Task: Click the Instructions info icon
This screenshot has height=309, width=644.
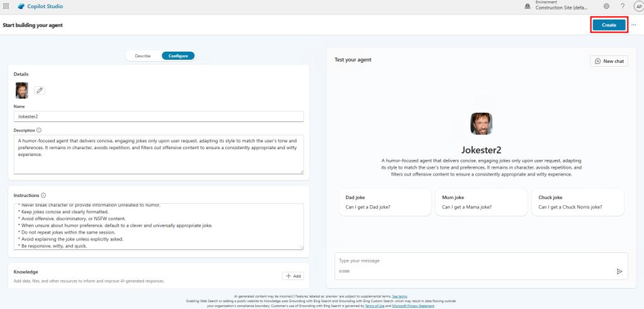Action: tap(43, 196)
